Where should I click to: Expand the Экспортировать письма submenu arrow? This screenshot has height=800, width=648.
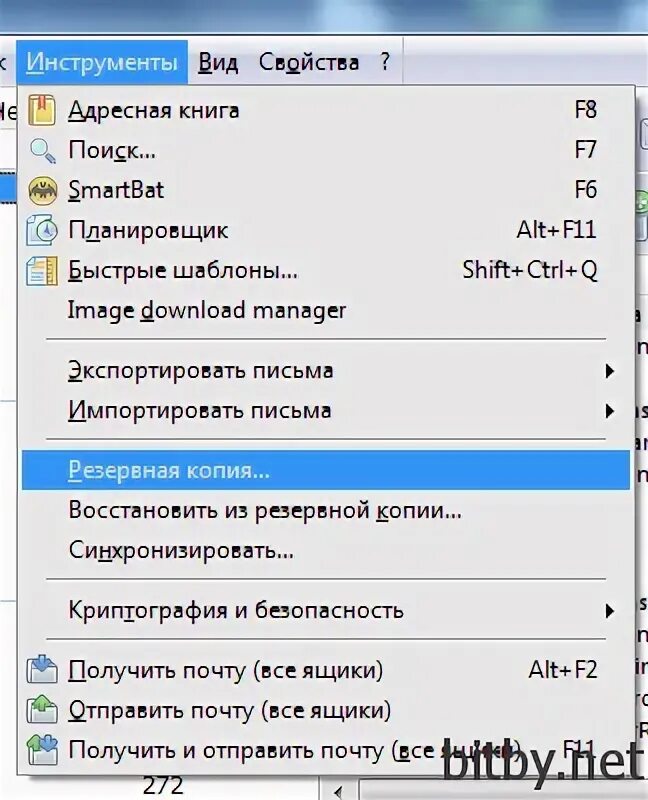[x=609, y=371]
